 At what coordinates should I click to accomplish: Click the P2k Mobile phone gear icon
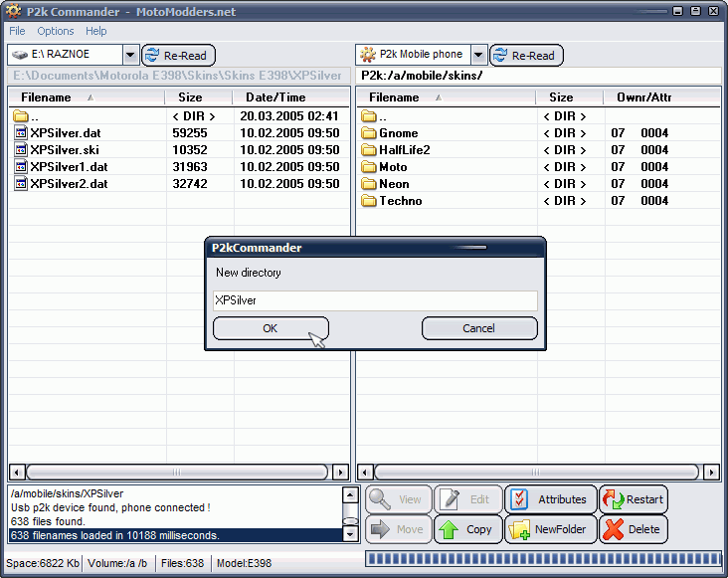368,55
